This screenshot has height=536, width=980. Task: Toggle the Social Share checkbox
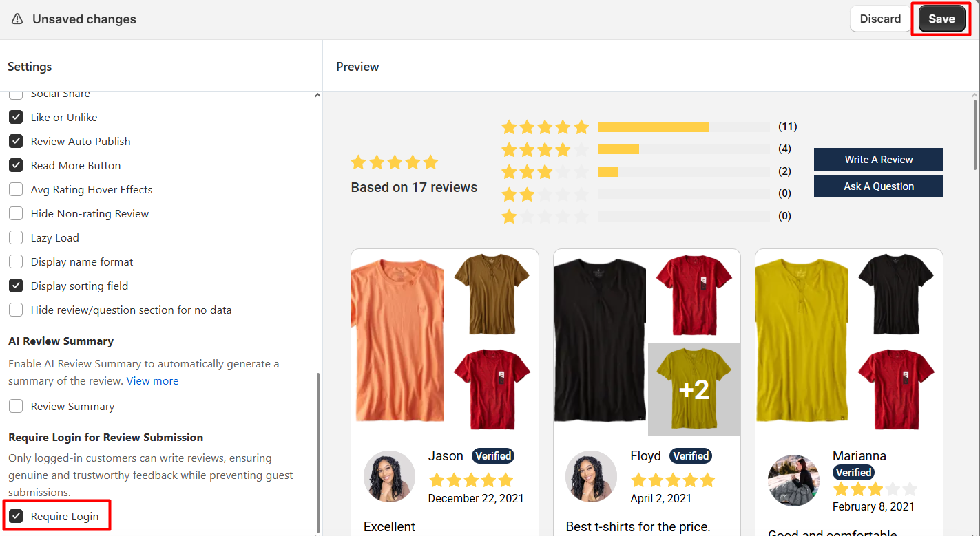(x=16, y=94)
